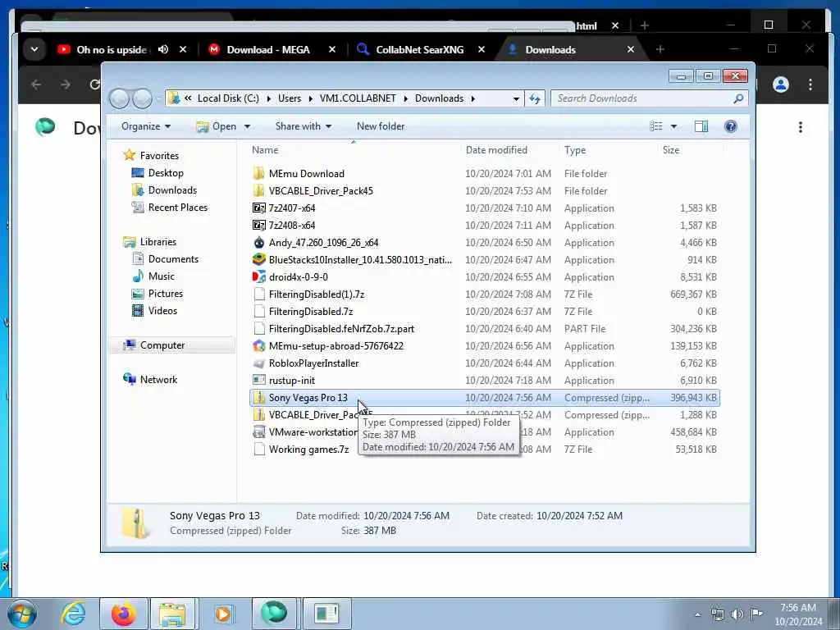Open the Music library in the sidebar
Screen dimensions: 840x630
161,276
